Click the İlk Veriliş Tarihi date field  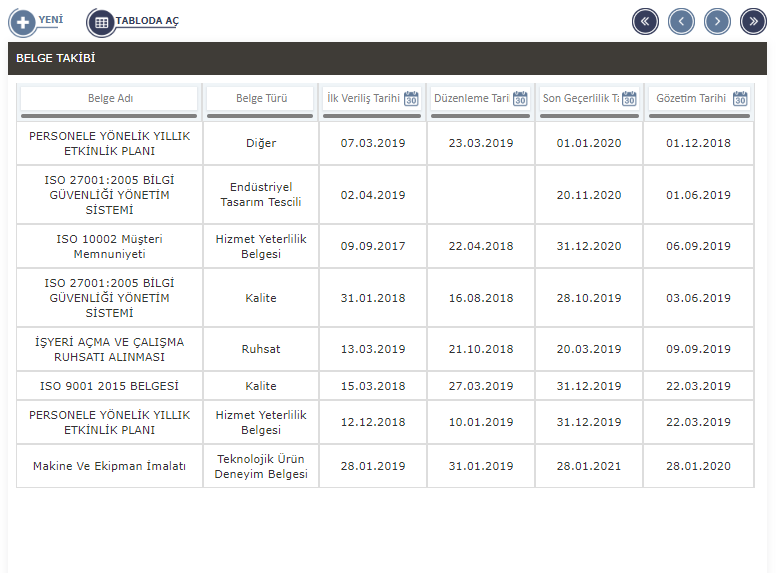(x=362, y=99)
